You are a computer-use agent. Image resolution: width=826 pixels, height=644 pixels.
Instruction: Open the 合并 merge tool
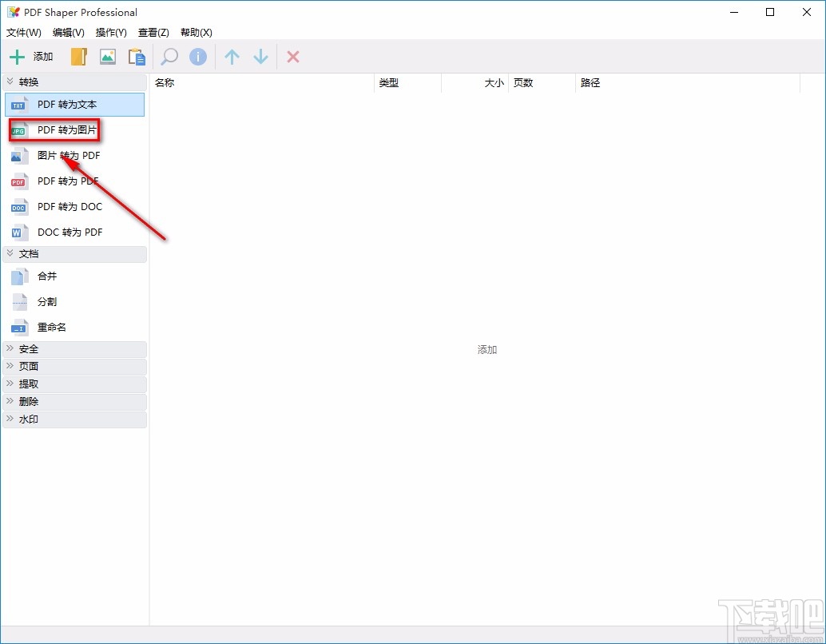tap(46, 276)
